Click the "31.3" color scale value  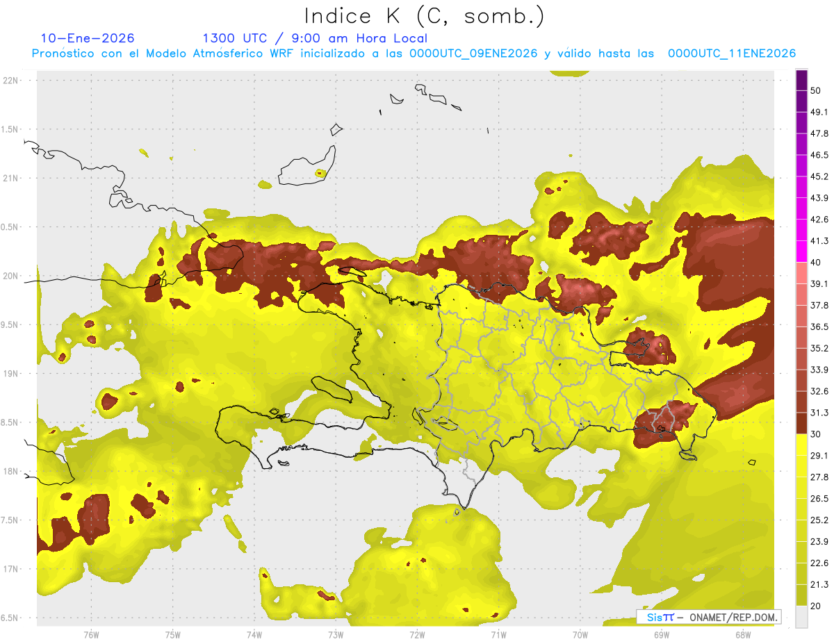coord(819,413)
